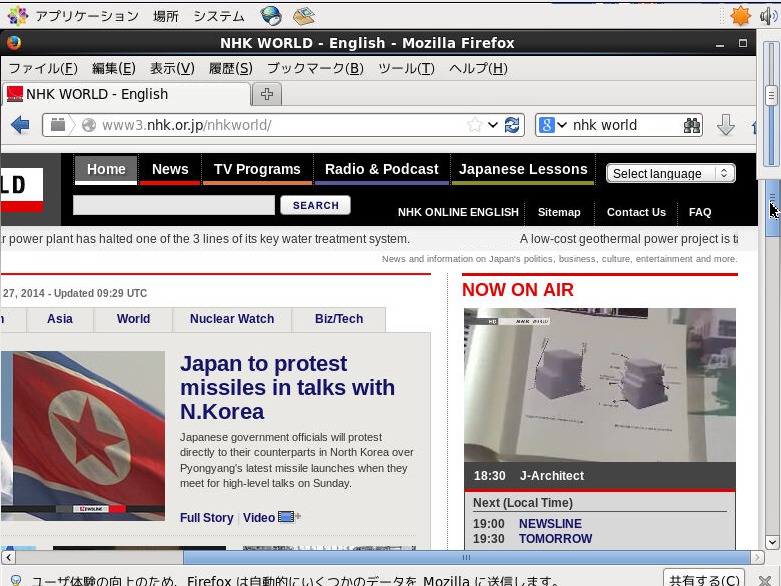Open the Full Story link
This screenshot has width=781, height=586.
pyautogui.click(x=206, y=518)
